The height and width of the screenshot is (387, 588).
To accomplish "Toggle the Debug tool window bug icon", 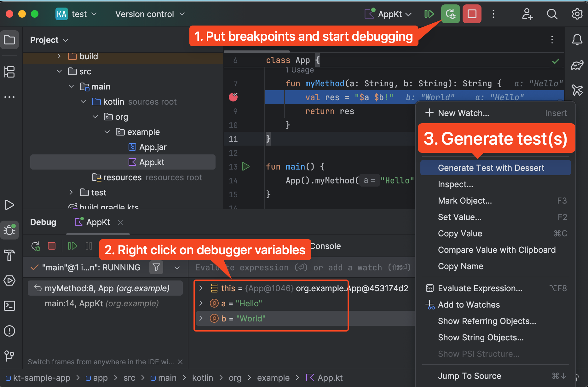I will (9, 230).
